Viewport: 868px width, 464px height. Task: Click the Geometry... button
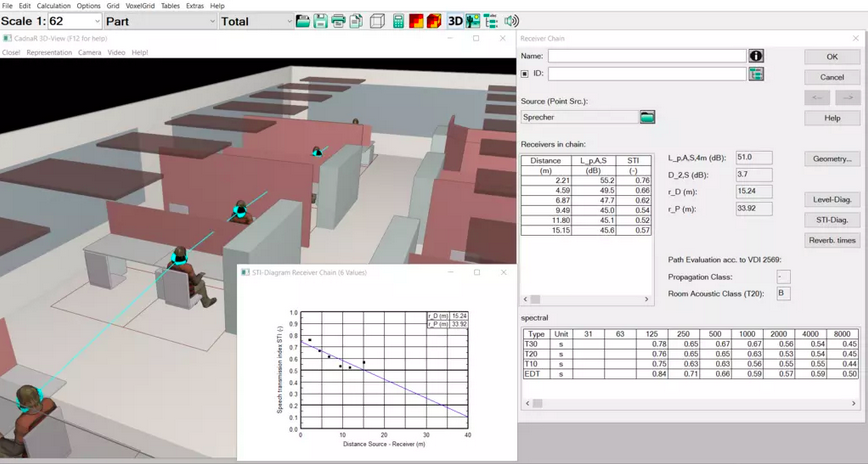pyautogui.click(x=832, y=159)
